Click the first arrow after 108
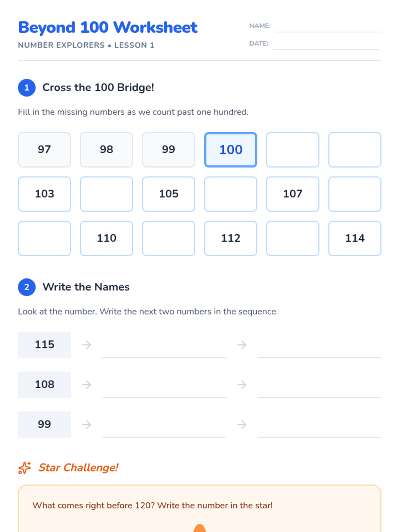The width and height of the screenshot is (399, 532). 87,385
